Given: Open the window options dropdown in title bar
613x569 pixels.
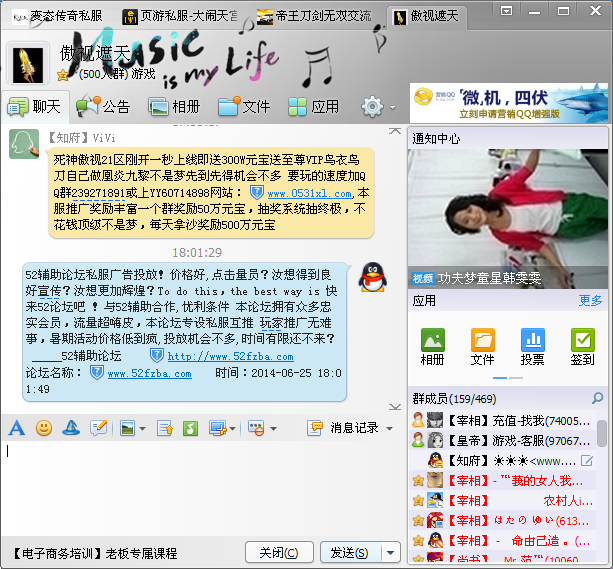Looking at the screenshot, I should pyautogui.click(x=507, y=11).
